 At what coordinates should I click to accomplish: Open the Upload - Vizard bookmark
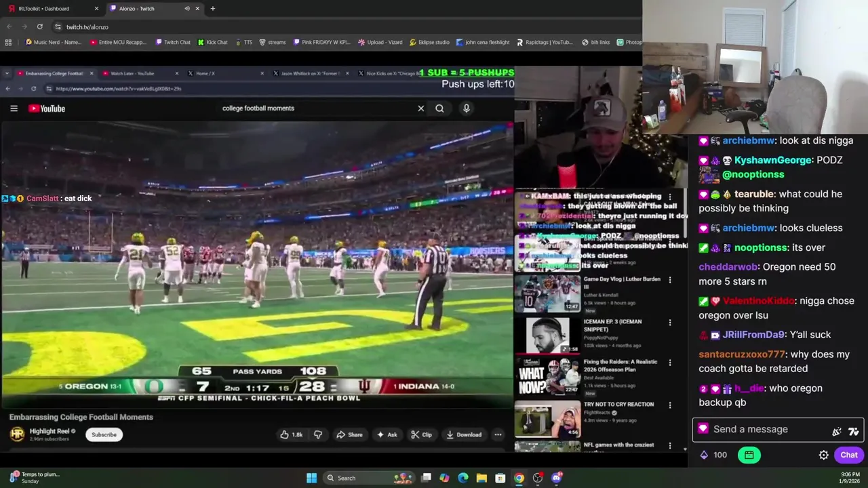pyautogui.click(x=380, y=42)
